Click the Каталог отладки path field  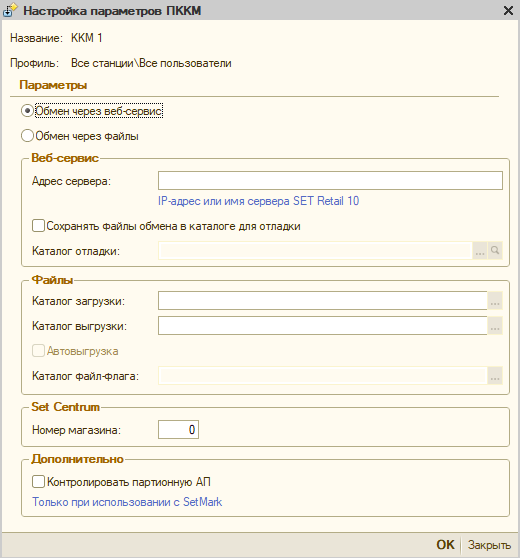(315, 251)
